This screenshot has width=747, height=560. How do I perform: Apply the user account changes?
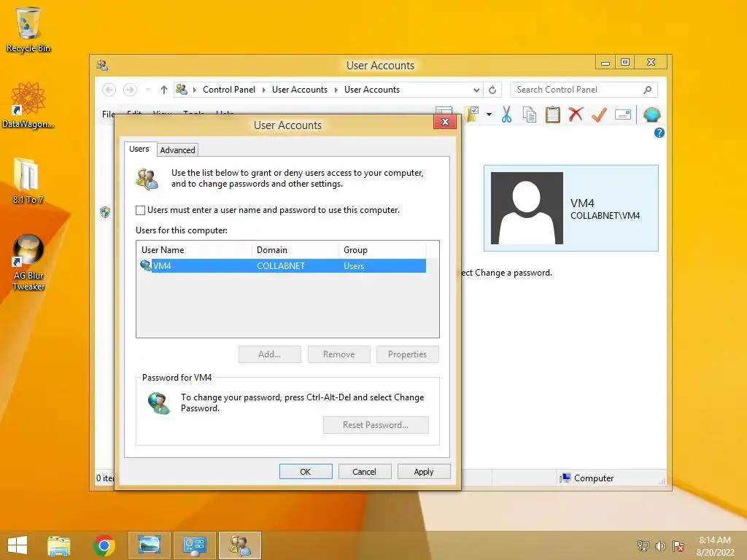(x=424, y=472)
